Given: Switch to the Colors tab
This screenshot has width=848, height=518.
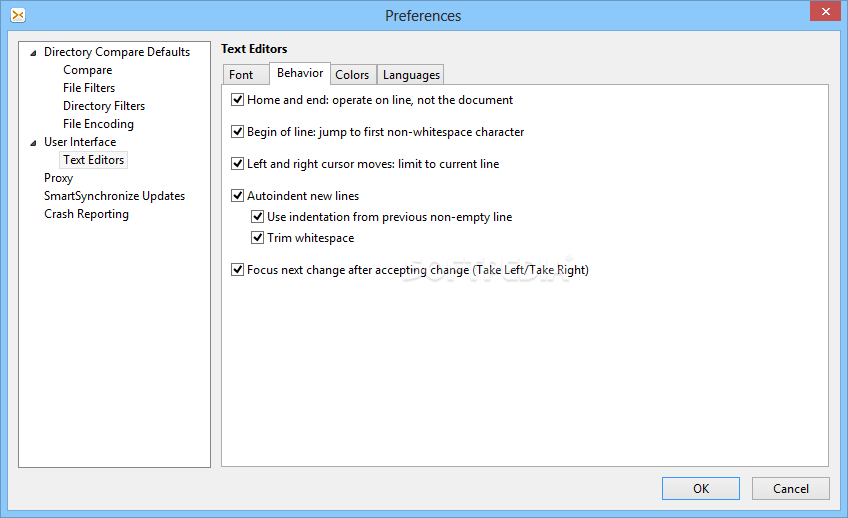Looking at the screenshot, I should pos(352,75).
